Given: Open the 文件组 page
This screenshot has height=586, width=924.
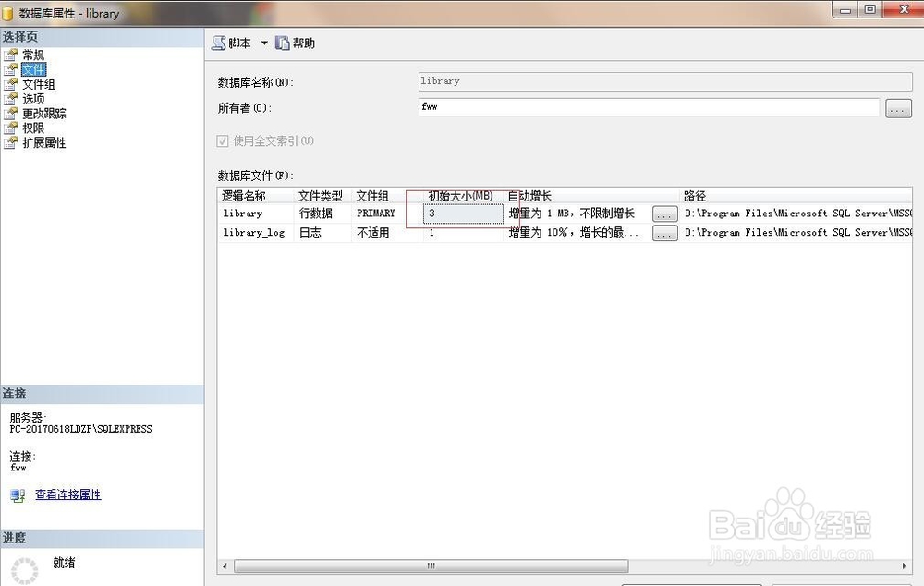Looking at the screenshot, I should (39, 84).
